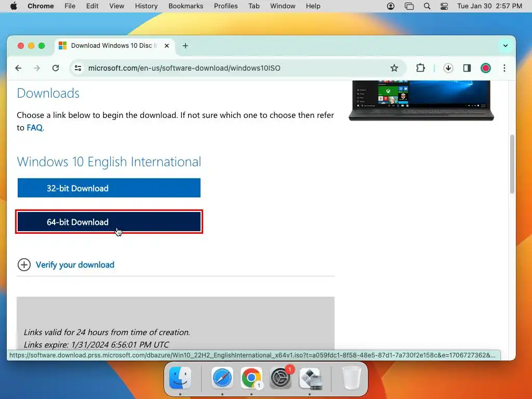This screenshot has width=532, height=399.
Task: Toggle the Chrome side panel
Action: tap(467, 68)
